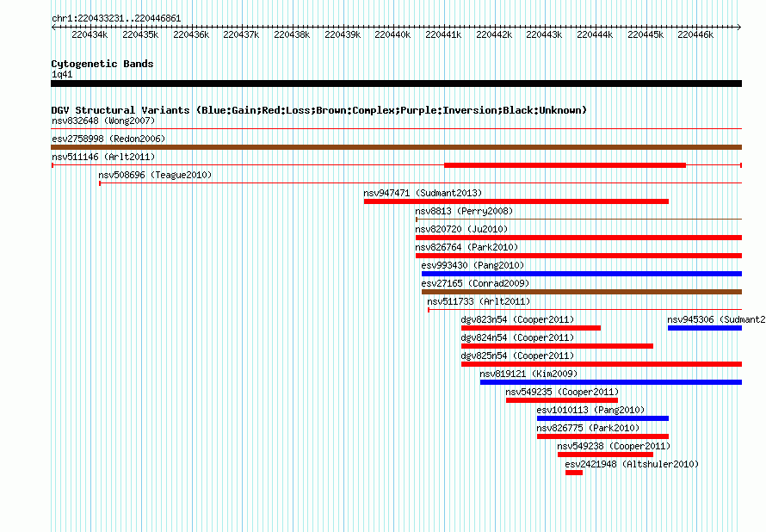Viewport: 766px width, 532px height.
Task: Select the nsv826775 (Park2010) red bar
Action: [602, 436]
